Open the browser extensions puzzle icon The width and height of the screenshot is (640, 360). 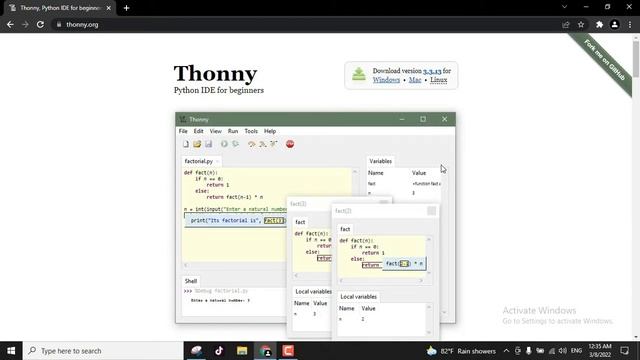point(599,24)
